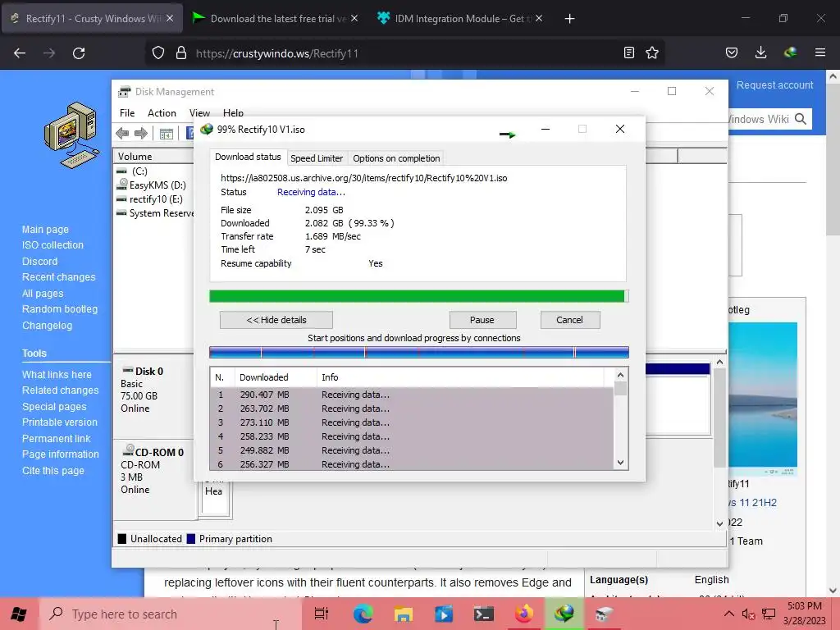
Task: Pause the Rectify10 download
Action: (482, 320)
